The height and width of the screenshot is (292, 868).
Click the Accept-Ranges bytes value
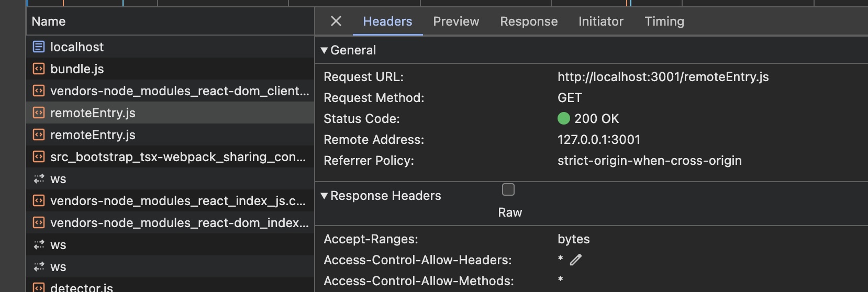[574, 239]
